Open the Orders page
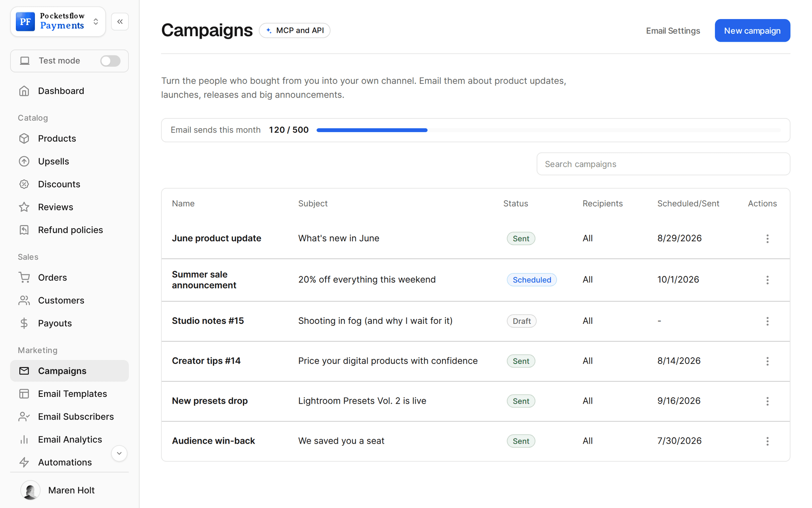This screenshot has width=812, height=508. [69, 277]
